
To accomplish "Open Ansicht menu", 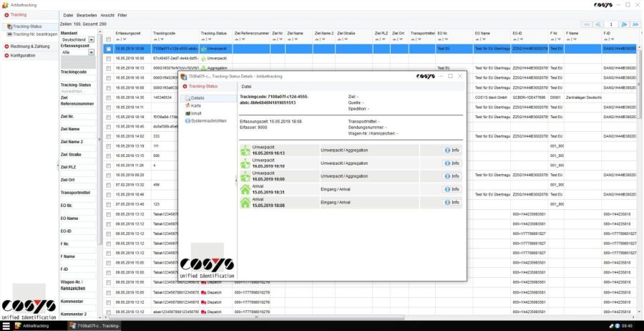I will [107, 15].
